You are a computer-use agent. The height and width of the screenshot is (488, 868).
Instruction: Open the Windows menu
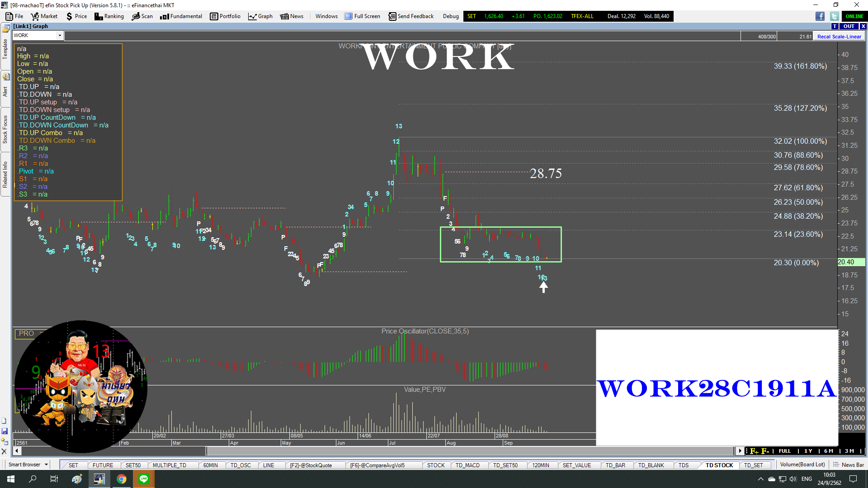point(326,16)
